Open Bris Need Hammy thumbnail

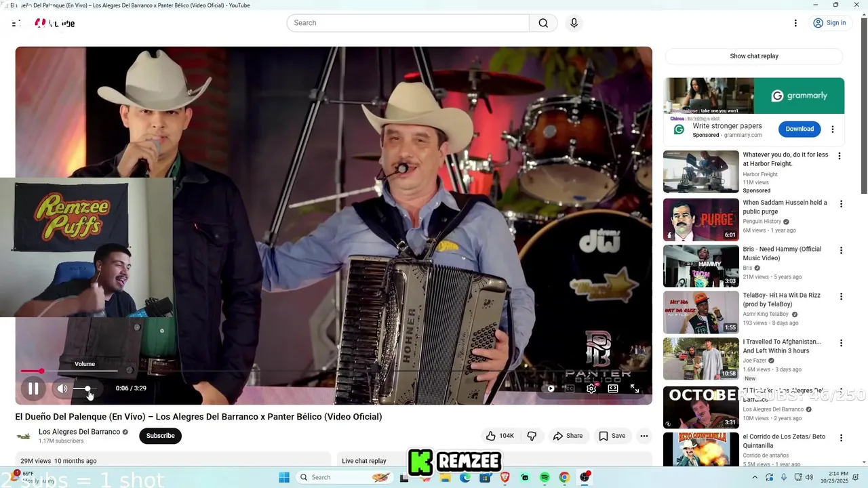[x=701, y=266]
